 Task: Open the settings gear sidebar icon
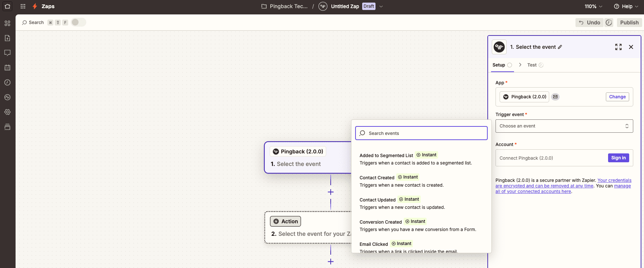tap(7, 112)
